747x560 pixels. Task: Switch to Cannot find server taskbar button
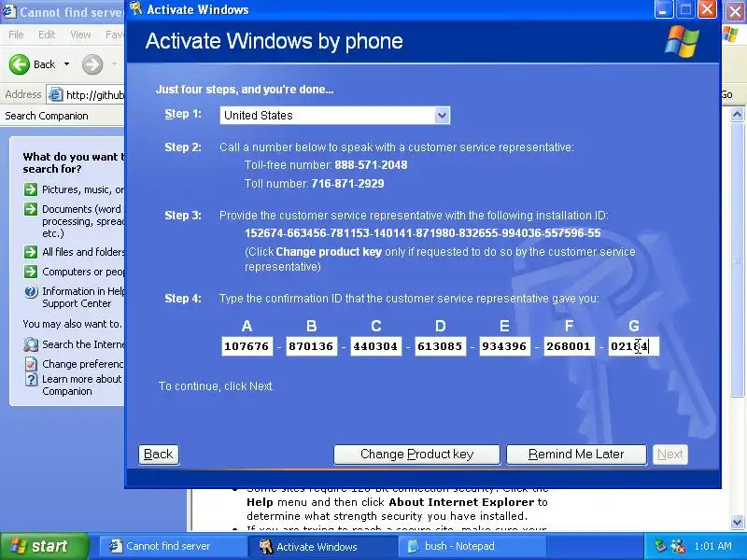pos(173,546)
